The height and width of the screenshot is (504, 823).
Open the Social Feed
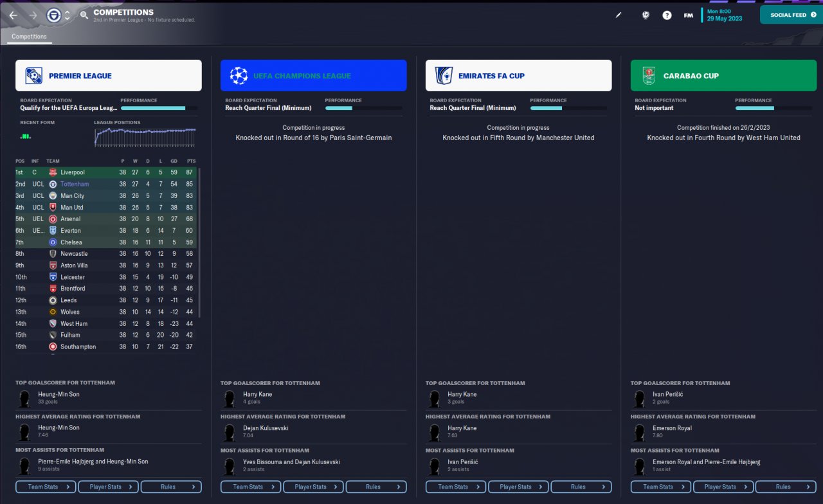791,15
